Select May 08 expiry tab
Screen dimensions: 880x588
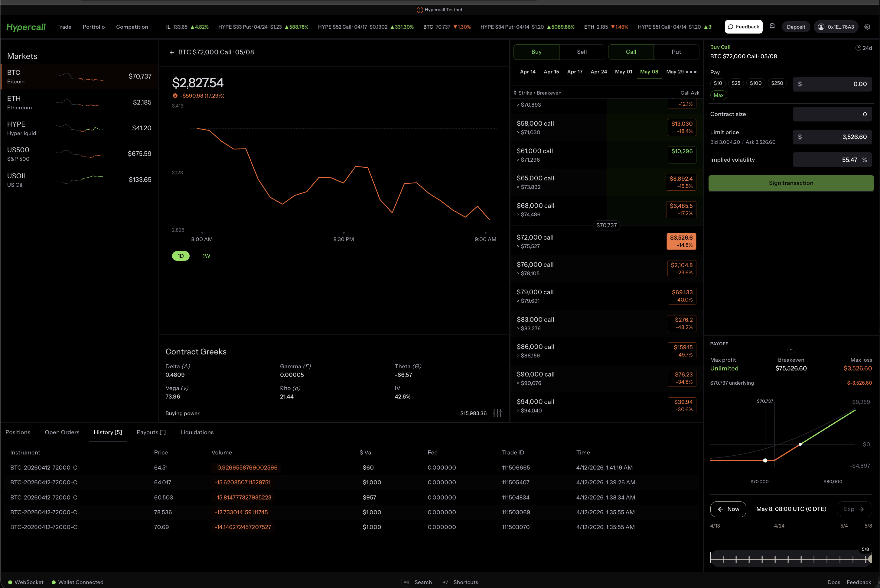pos(649,72)
